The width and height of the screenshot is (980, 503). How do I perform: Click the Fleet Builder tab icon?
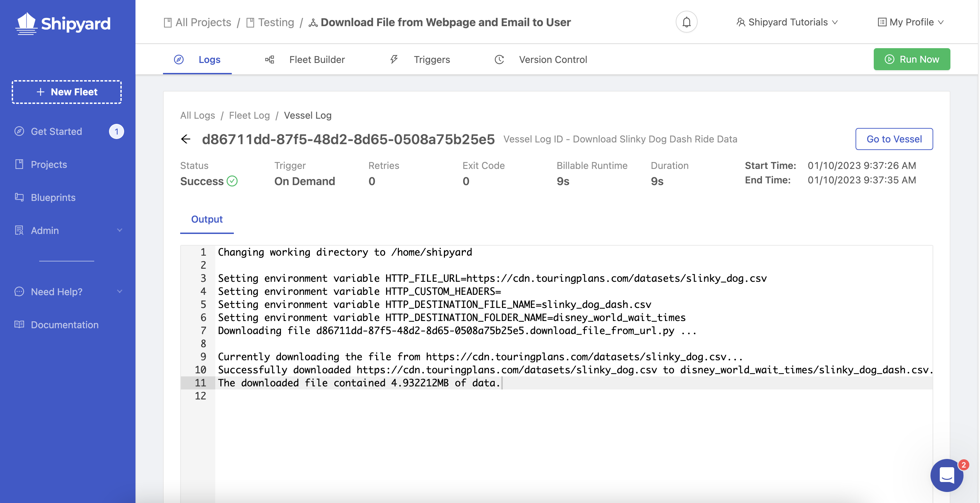tap(269, 59)
